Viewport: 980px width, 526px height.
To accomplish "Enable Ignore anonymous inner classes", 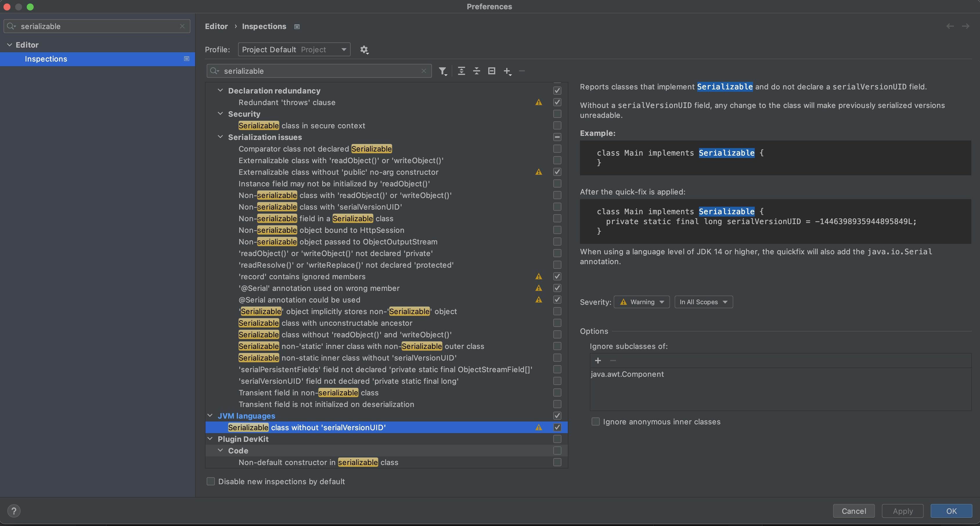I will tap(596, 421).
